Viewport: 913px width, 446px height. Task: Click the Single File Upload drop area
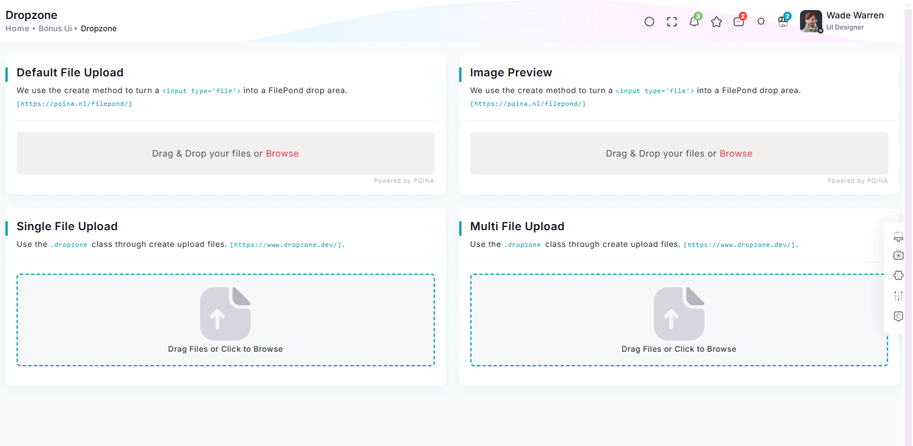click(x=225, y=320)
